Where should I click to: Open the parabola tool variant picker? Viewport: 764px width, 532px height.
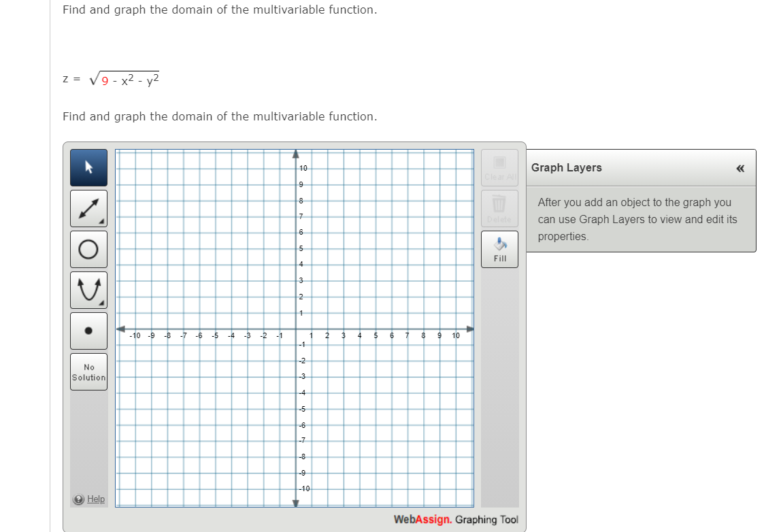tap(102, 302)
